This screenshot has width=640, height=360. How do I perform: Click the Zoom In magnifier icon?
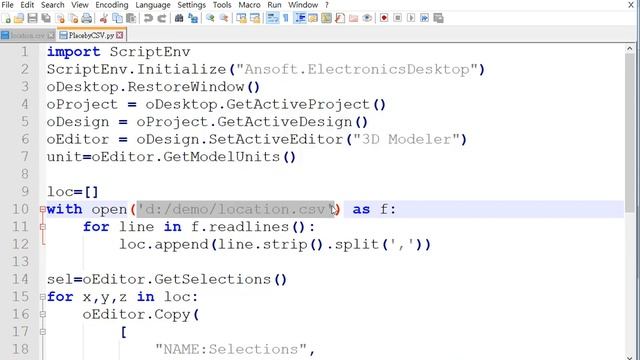point(210,18)
